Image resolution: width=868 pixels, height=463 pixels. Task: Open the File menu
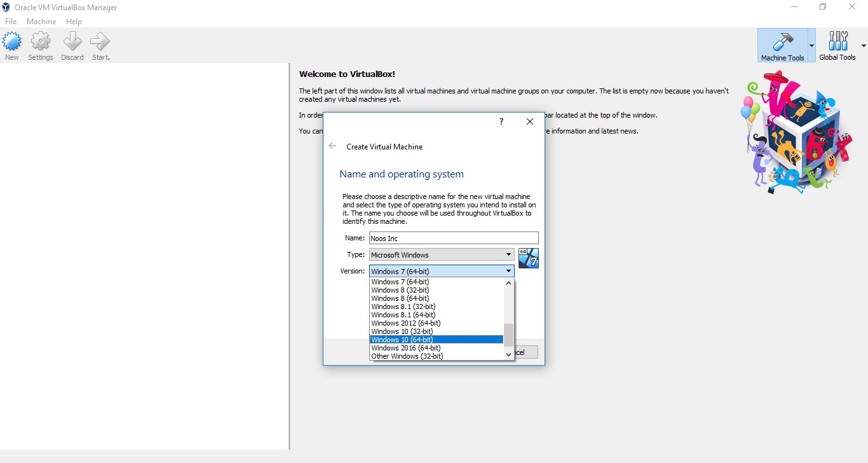point(11,22)
